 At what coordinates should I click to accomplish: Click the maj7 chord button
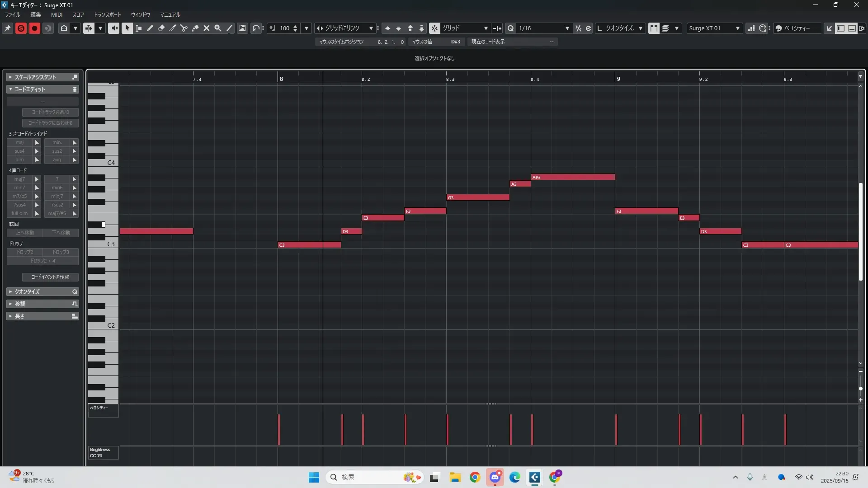point(19,179)
